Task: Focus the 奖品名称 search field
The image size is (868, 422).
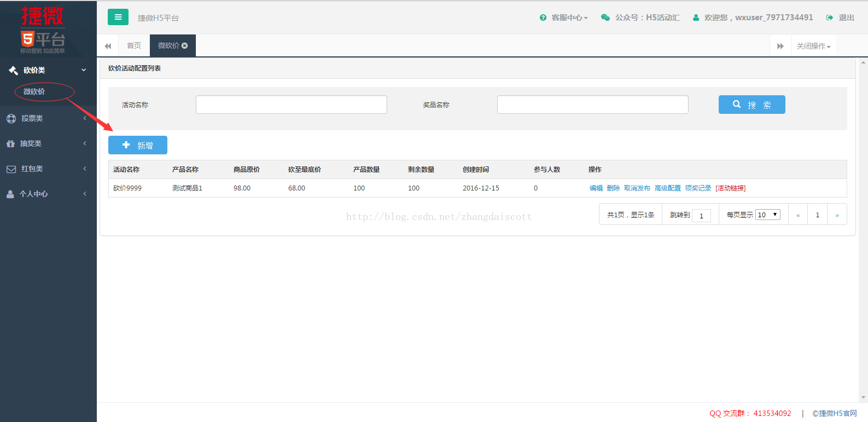Action: 593,105
